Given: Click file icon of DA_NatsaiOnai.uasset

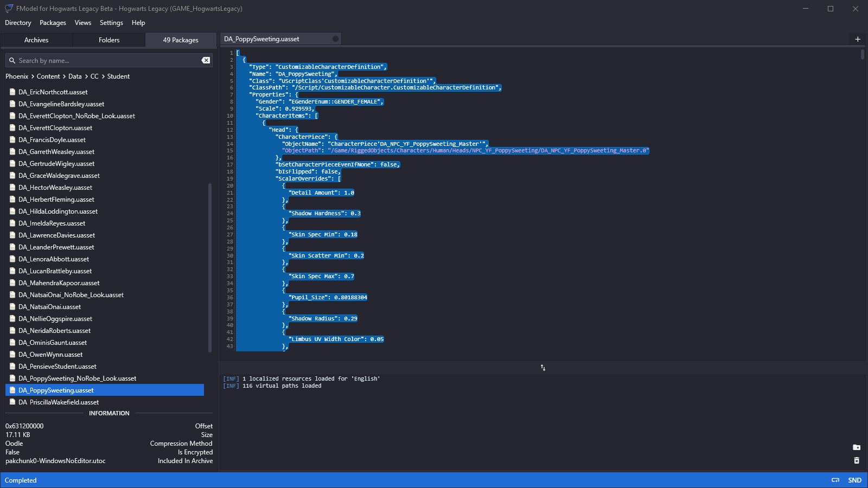Looking at the screenshot, I should tap(12, 307).
